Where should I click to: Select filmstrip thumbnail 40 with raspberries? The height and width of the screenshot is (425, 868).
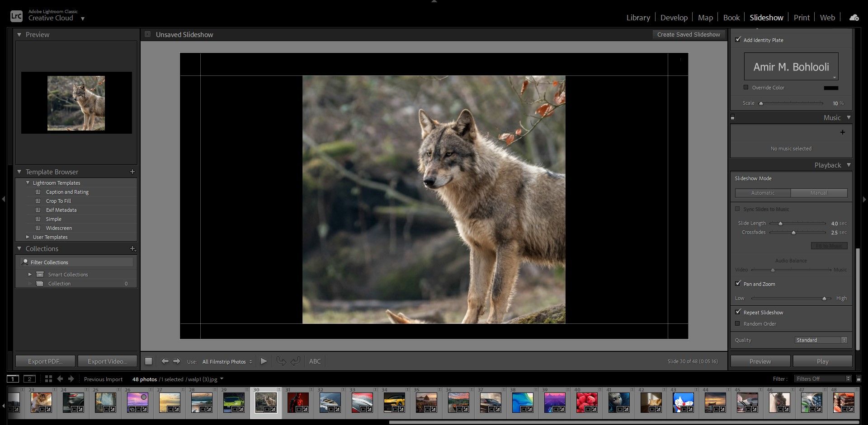point(586,402)
